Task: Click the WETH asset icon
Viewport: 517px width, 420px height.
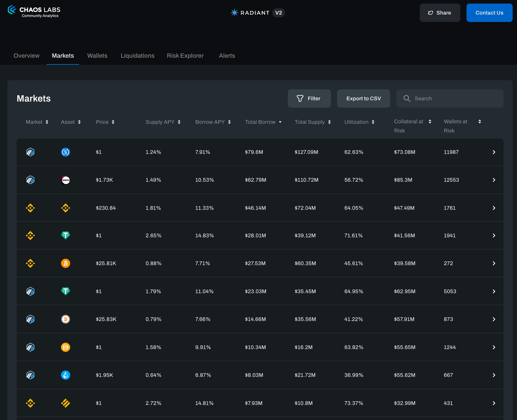Action: [x=65, y=180]
